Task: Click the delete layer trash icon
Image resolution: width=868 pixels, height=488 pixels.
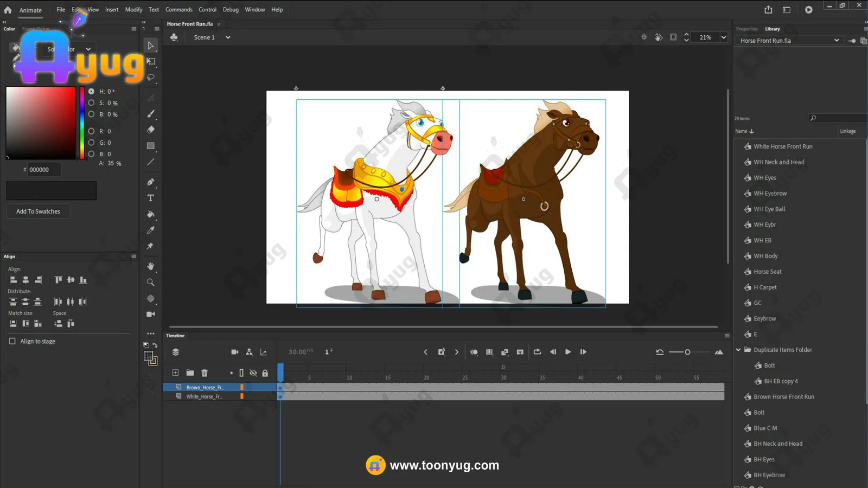Action: (205, 373)
